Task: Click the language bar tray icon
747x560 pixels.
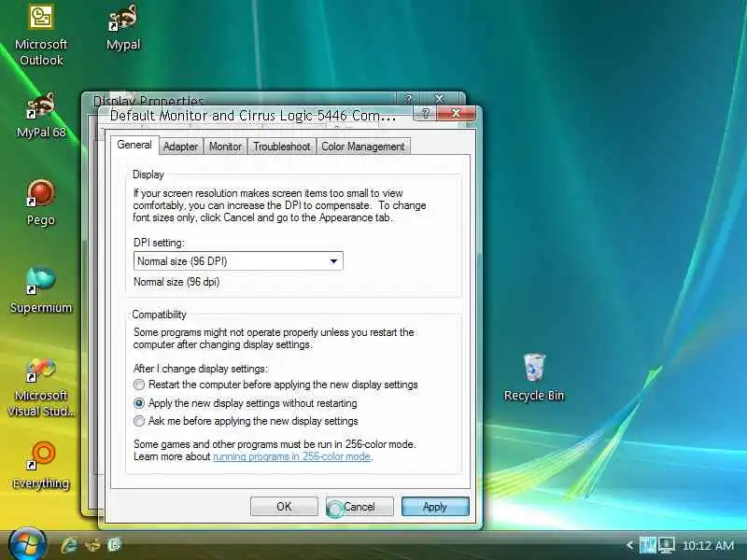Action: pyautogui.click(x=647, y=545)
